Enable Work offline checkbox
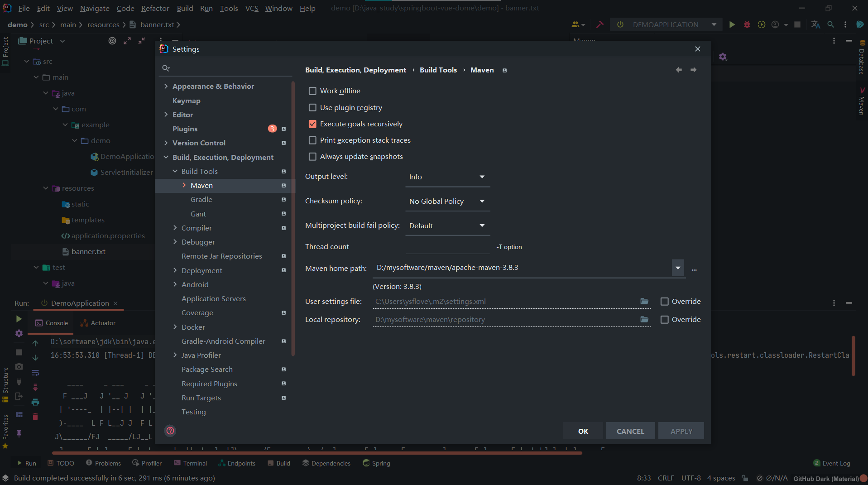This screenshot has width=868, height=485. click(312, 91)
